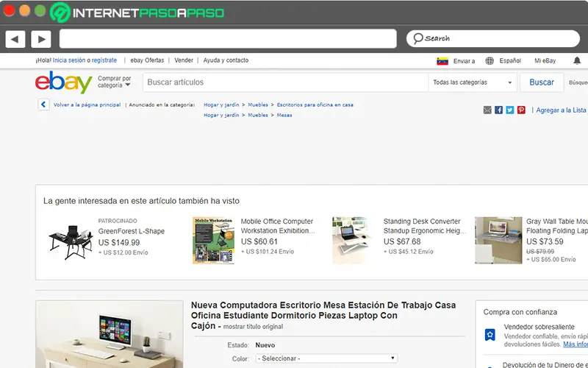This screenshot has height=368, width=588.
Task: Click the macOS yellow minimize button
Action: tap(24, 10)
